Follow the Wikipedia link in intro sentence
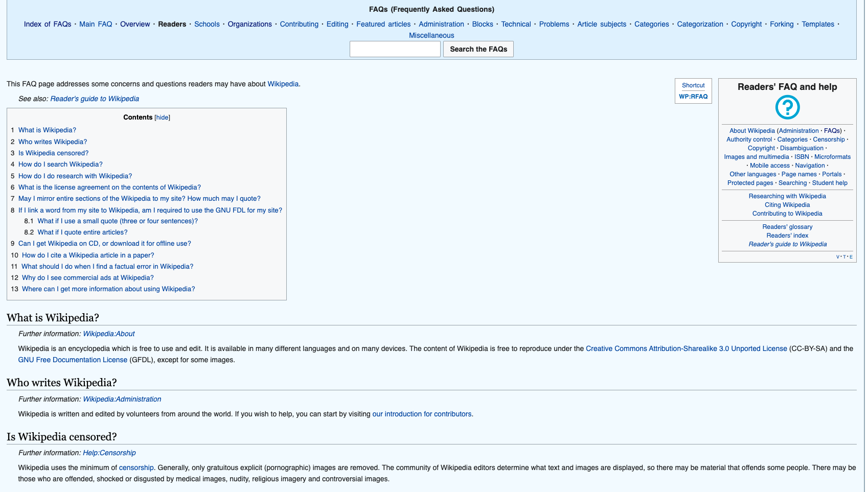This screenshot has height=492, width=868. [283, 84]
